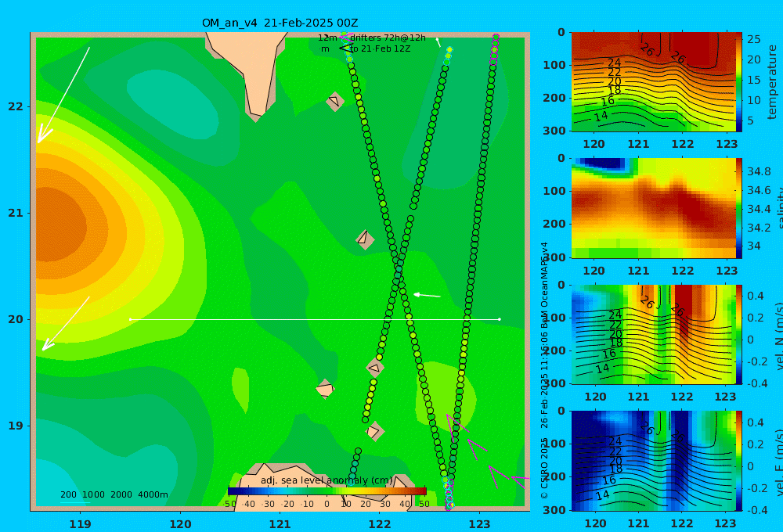This screenshot has width=783, height=532.
Task: Open the temperature depth section panel
Action: 654,82
